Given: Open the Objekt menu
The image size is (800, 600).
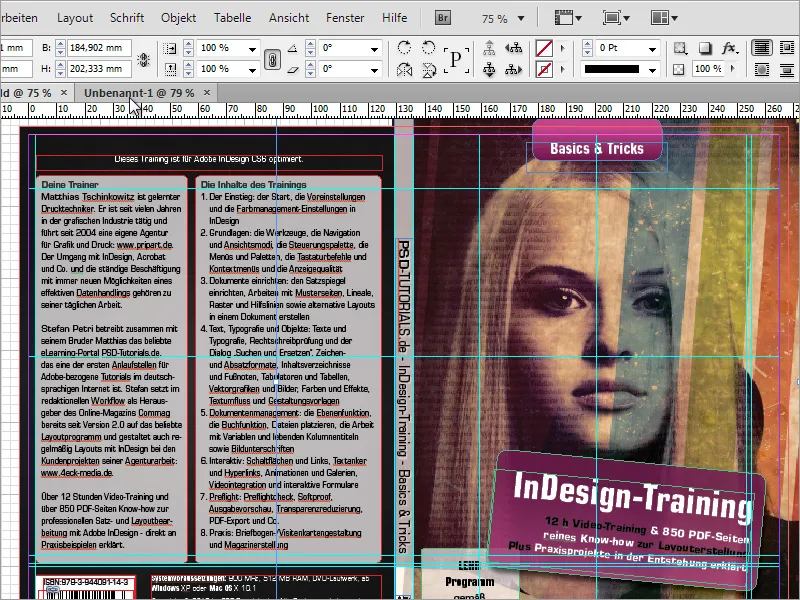Looking at the screenshot, I should (x=179, y=18).
